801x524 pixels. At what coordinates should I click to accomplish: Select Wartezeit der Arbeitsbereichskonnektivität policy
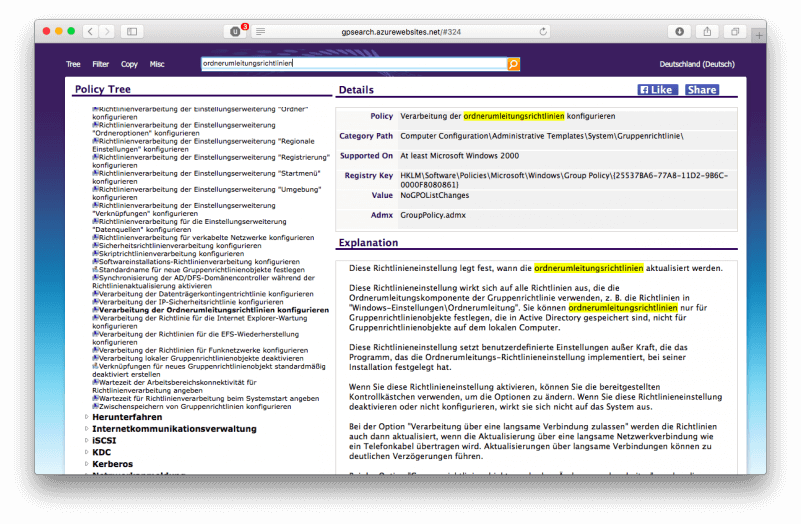175,386
